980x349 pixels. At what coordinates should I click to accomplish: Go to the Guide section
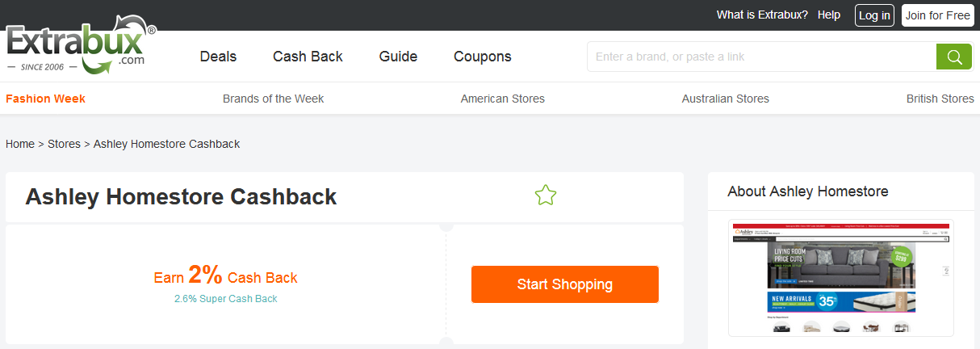tap(398, 57)
